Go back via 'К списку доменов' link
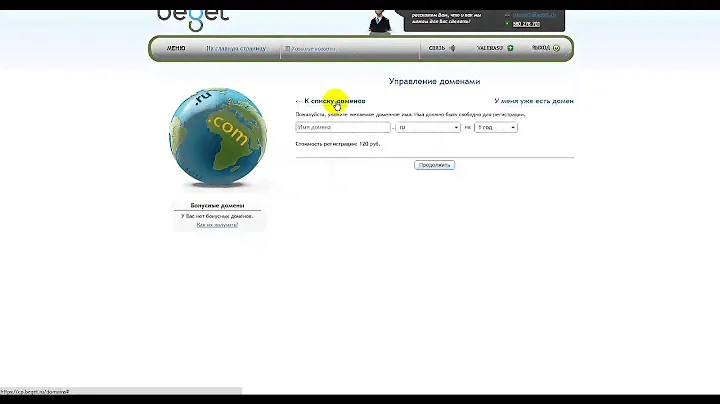The image size is (720, 404). point(334,101)
